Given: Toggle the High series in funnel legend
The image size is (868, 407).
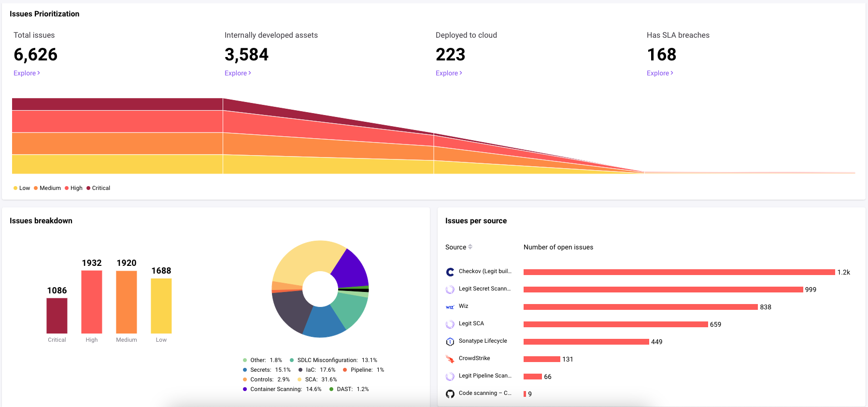Looking at the screenshot, I should (x=73, y=188).
